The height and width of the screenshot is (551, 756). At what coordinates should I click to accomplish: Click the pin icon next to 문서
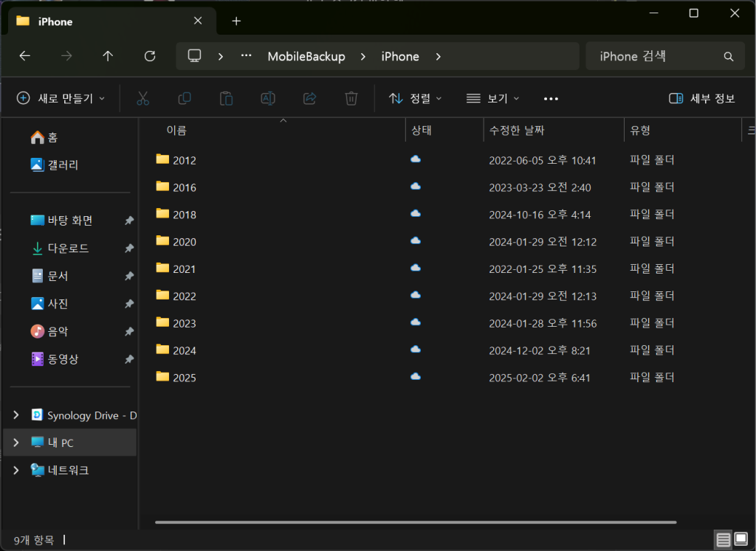129,276
